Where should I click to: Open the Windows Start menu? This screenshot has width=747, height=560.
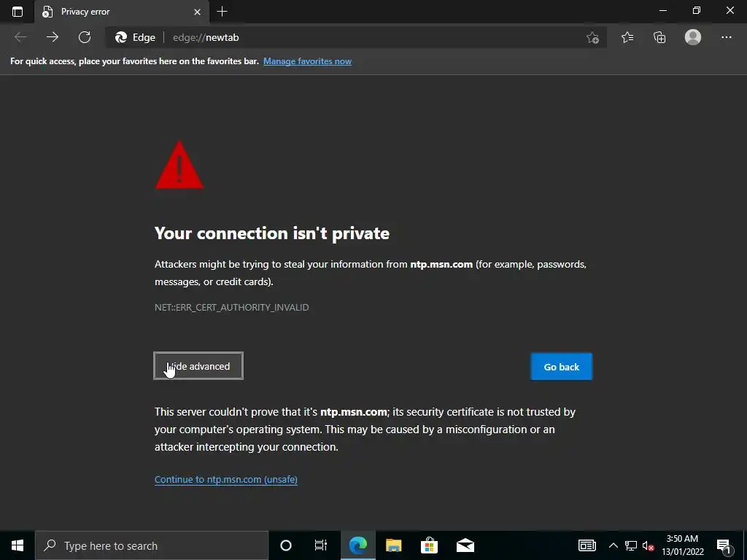point(18,545)
